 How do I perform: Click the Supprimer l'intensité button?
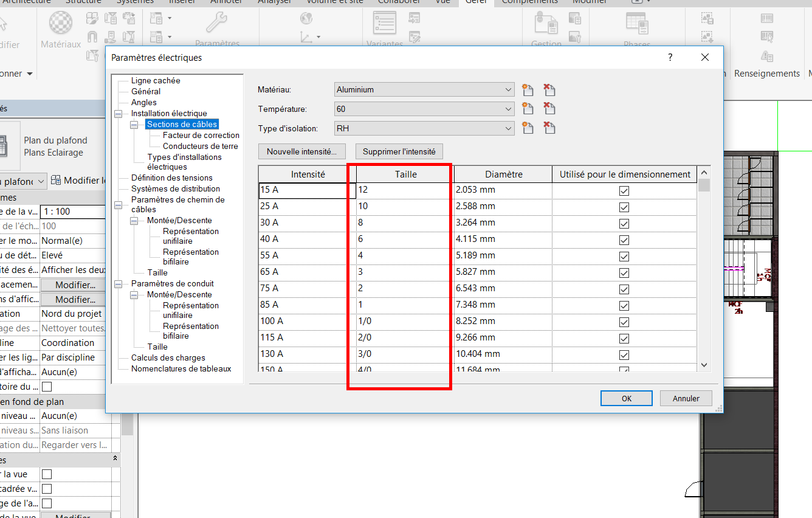399,151
